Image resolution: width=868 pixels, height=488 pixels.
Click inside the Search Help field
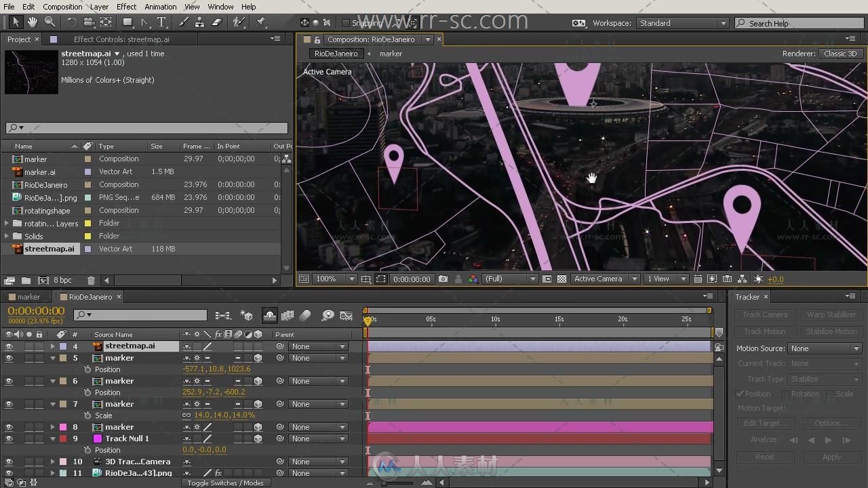(x=800, y=23)
